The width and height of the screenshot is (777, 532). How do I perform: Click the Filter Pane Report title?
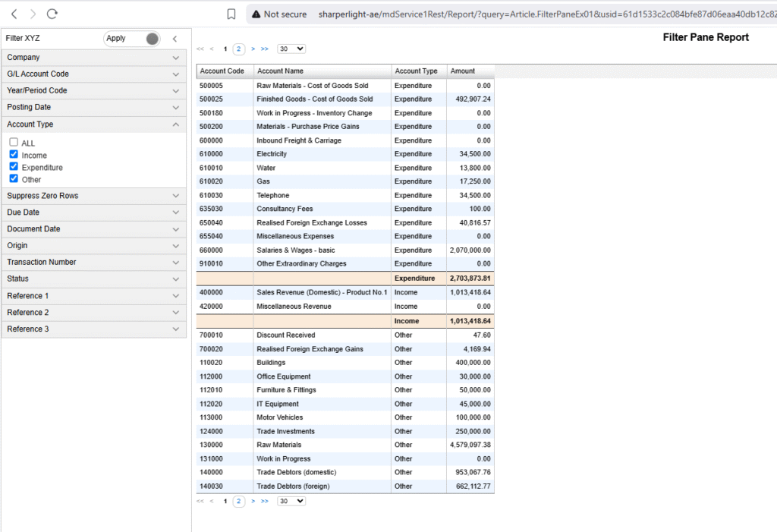click(x=706, y=38)
